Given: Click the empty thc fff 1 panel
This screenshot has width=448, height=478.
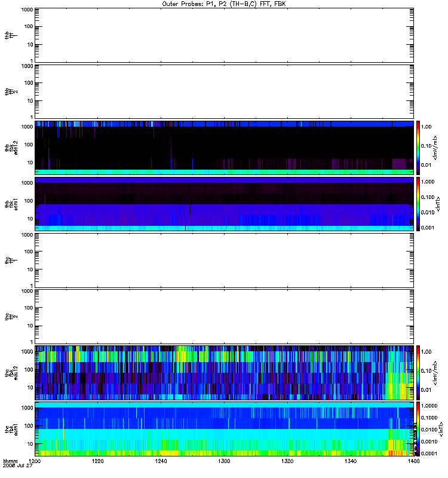Looking at the screenshot, I should click(x=224, y=261).
